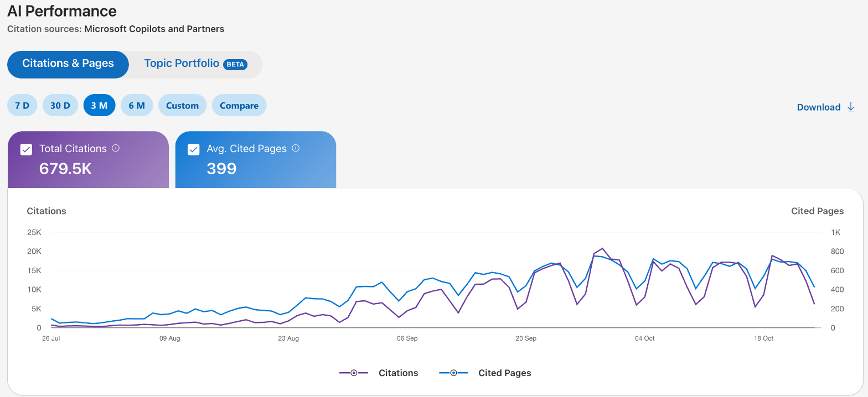
Task: Click the download arrow icon
Action: tap(851, 107)
